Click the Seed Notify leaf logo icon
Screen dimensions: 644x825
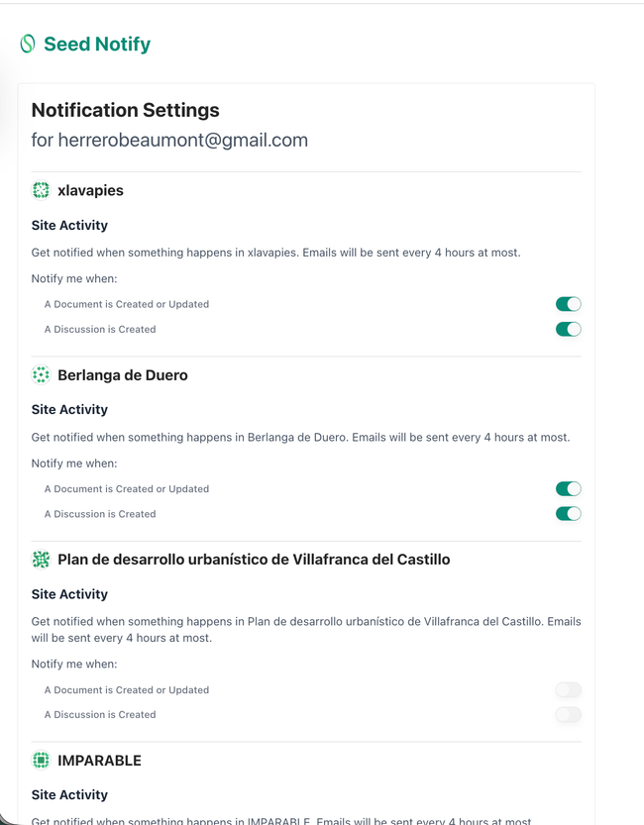(28, 44)
